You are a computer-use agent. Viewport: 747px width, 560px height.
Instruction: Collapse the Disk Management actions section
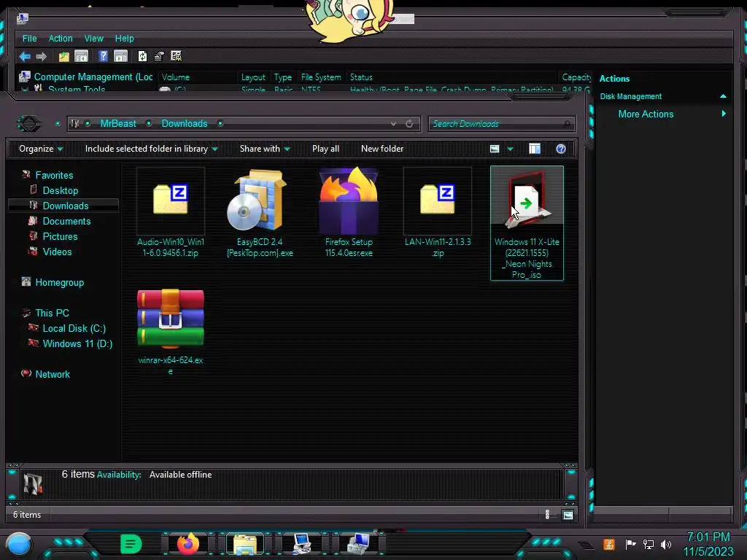tap(723, 96)
